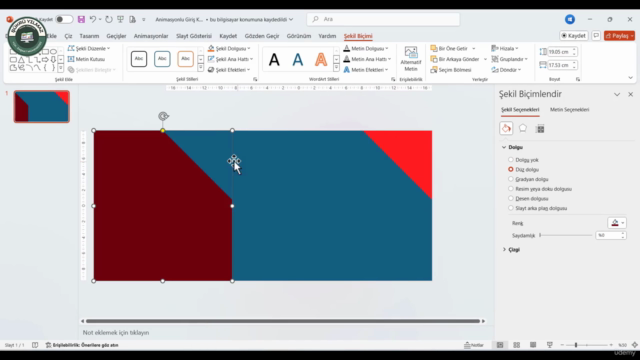Click the Notlar button in status bar
Image resolution: width=640 pixels, height=360 pixels.
coord(474,345)
